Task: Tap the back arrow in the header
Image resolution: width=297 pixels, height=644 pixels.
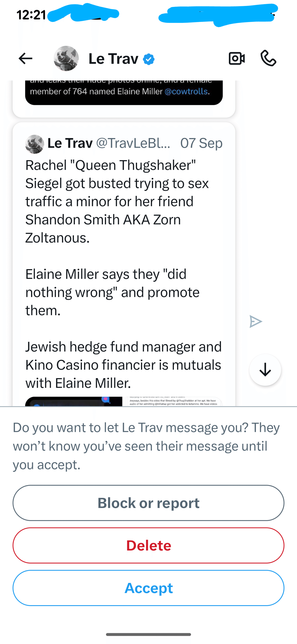Action: [25, 59]
